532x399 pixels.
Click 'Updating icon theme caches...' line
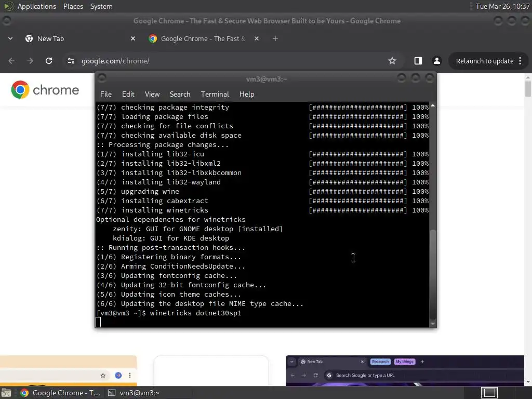(x=181, y=294)
